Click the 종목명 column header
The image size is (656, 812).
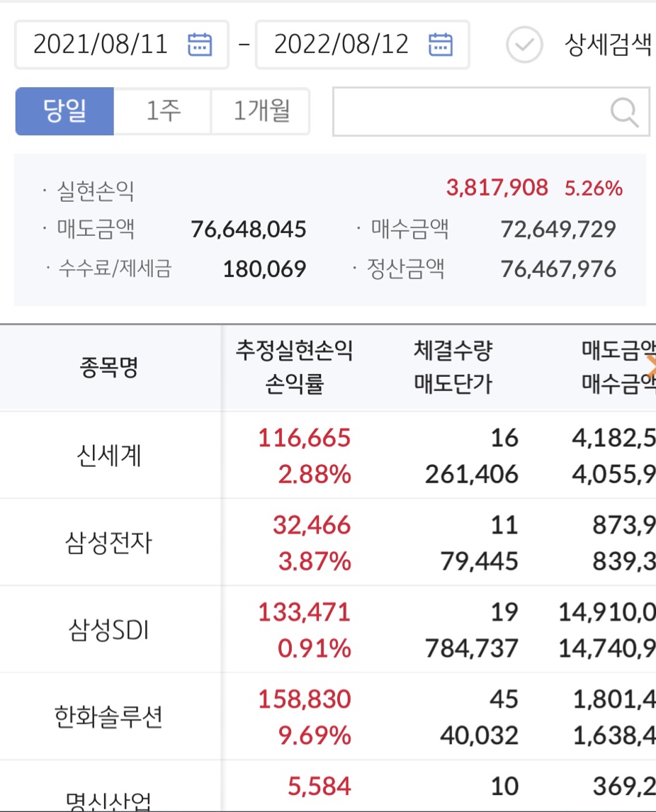point(109,368)
